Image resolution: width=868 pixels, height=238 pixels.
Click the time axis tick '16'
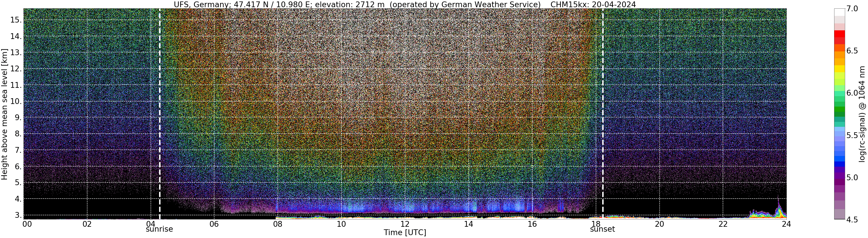click(532, 224)
